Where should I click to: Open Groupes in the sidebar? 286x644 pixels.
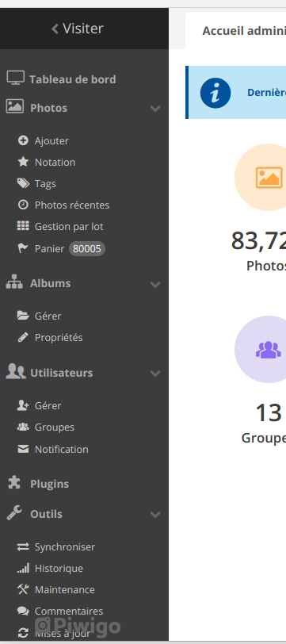(x=55, y=427)
